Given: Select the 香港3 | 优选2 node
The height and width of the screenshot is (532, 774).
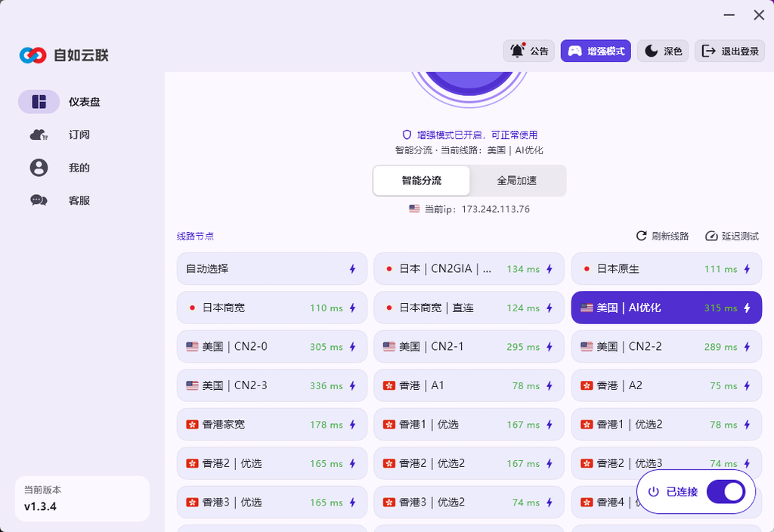Looking at the screenshot, I should (x=469, y=503).
